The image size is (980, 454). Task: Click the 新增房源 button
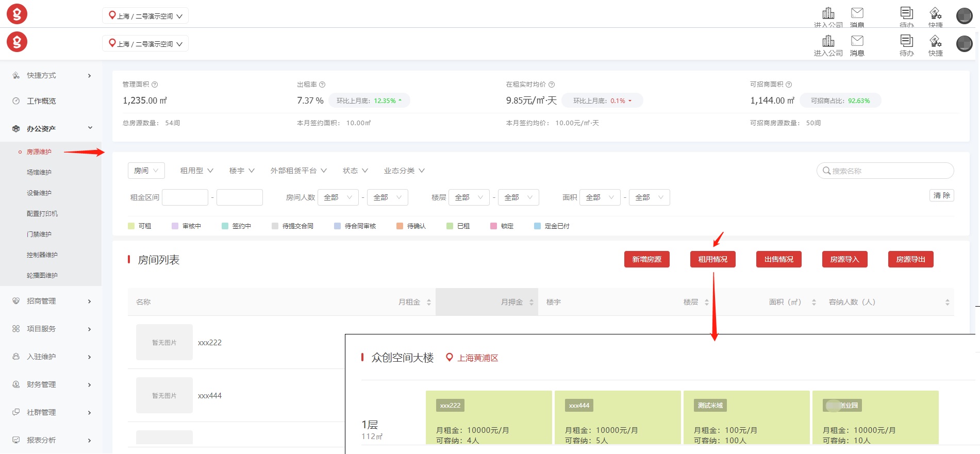coord(646,259)
